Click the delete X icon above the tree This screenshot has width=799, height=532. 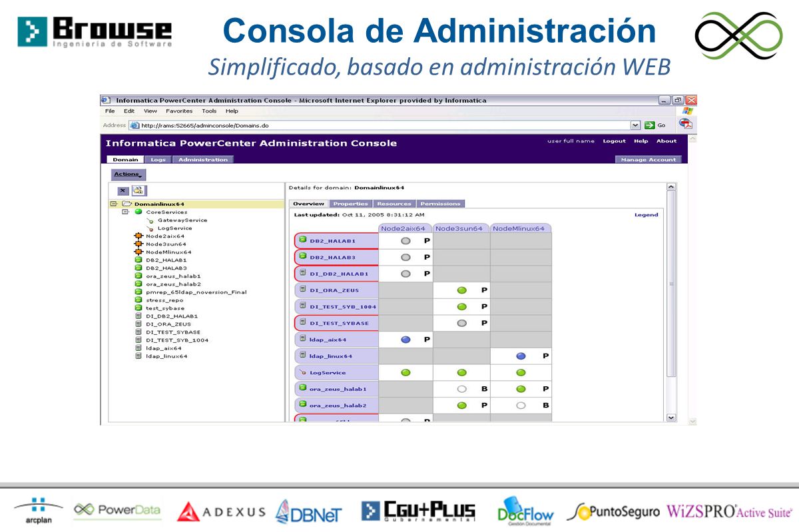[x=123, y=190]
